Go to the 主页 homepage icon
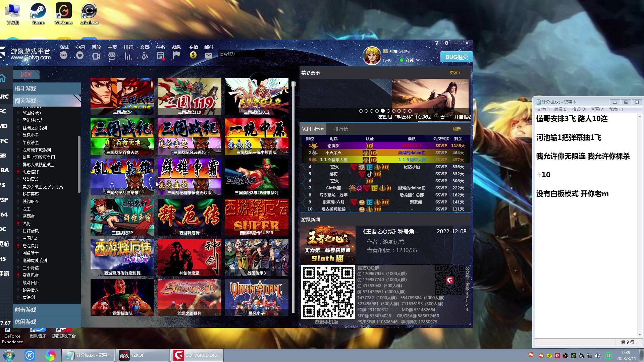Screen dimensions: 644x362 (112, 56)
